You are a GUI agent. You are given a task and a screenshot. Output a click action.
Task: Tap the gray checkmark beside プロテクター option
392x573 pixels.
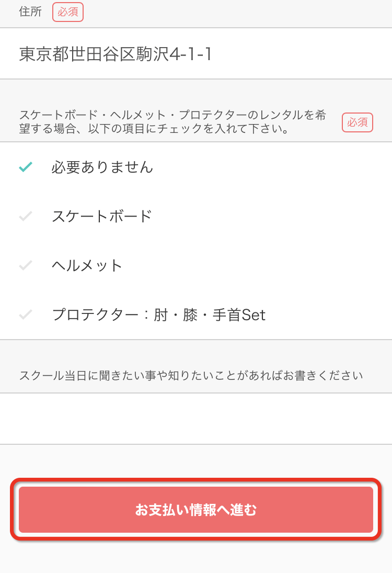26,314
